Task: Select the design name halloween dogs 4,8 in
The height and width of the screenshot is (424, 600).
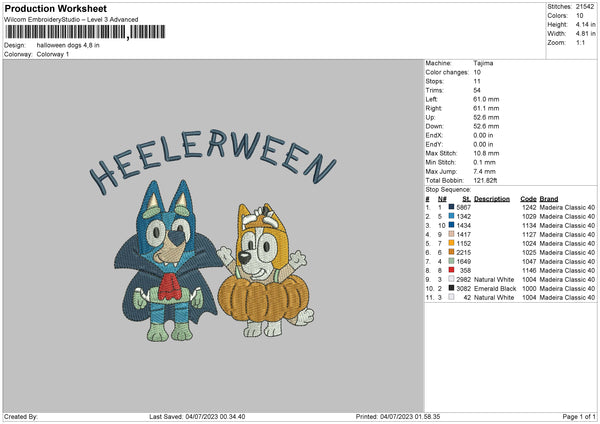Action: (68, 45)
